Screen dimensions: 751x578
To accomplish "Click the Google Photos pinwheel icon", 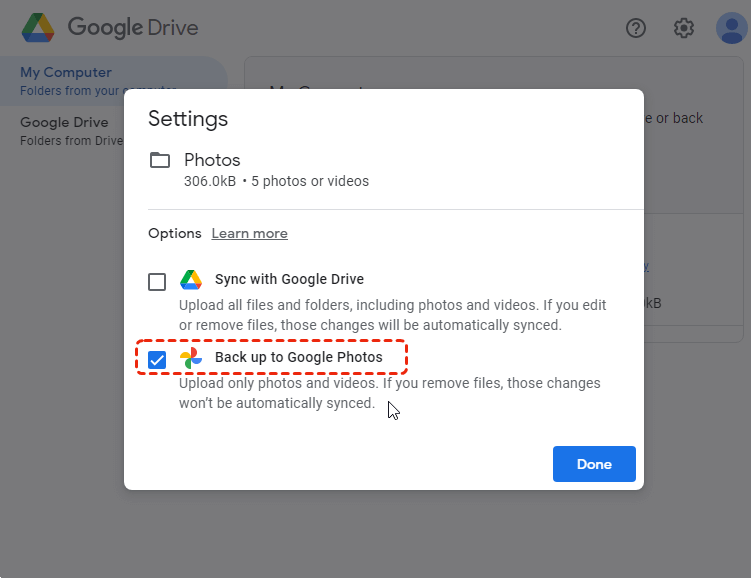I will (x=191, y=358).
